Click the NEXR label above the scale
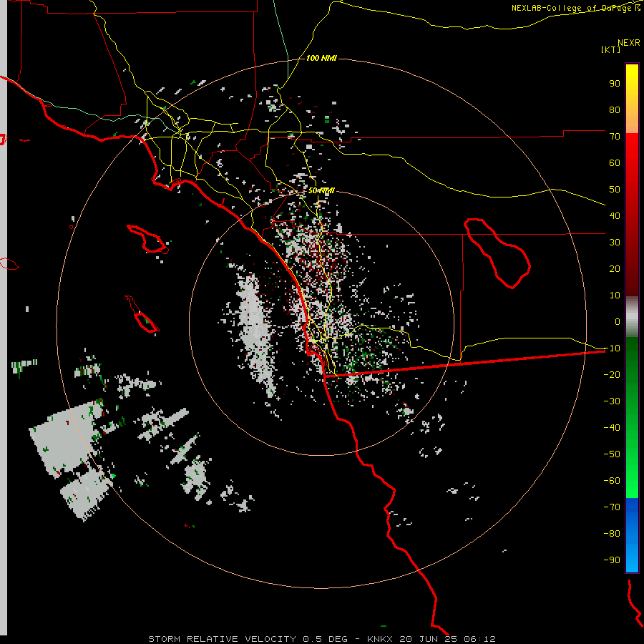Viewport: 644px width, 644px height. tap(629, 43)
